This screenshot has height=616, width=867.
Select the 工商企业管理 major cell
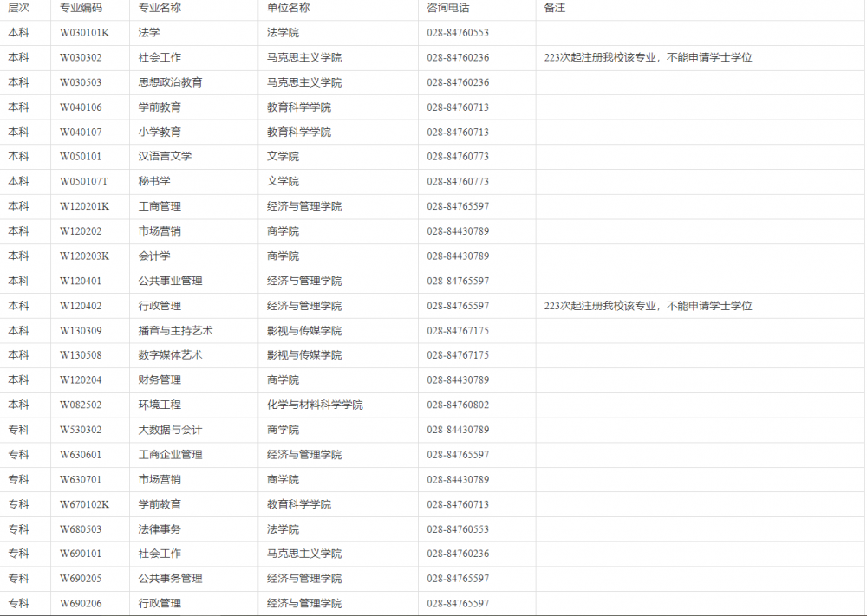coord(170,455)
